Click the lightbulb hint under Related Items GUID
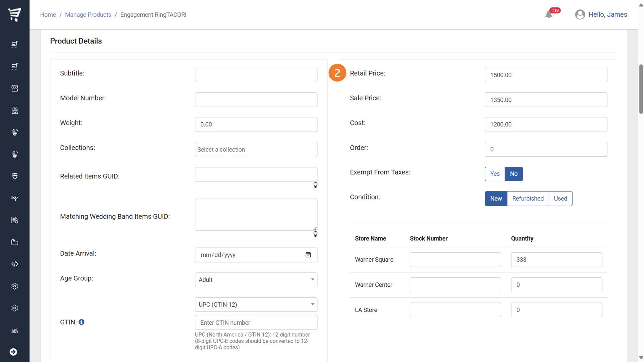 tap(316, 185)
